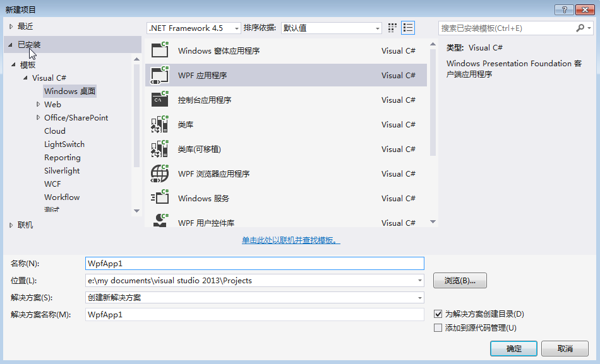Click the search magnifier icon
The image size is (600, 364).
(580, 28)
